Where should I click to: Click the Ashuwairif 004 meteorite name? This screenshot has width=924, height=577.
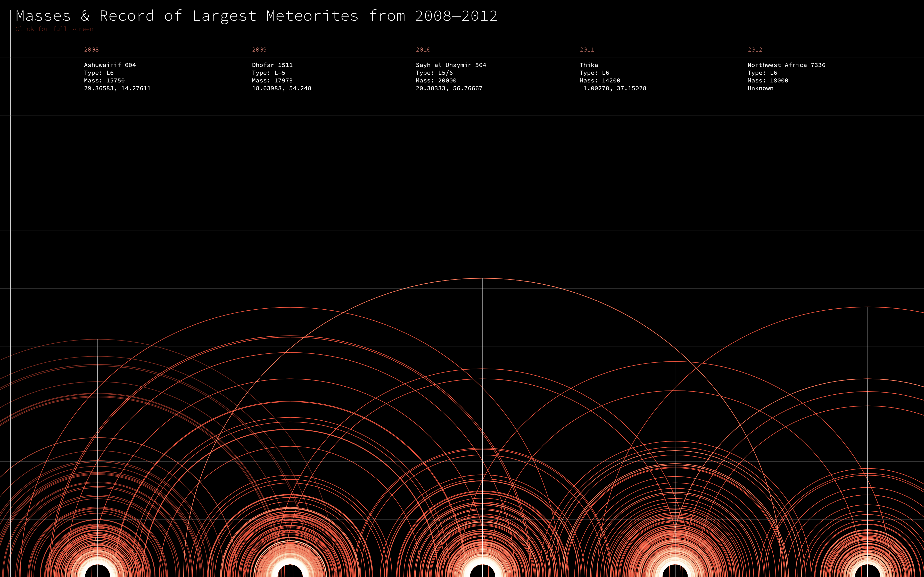110,65
